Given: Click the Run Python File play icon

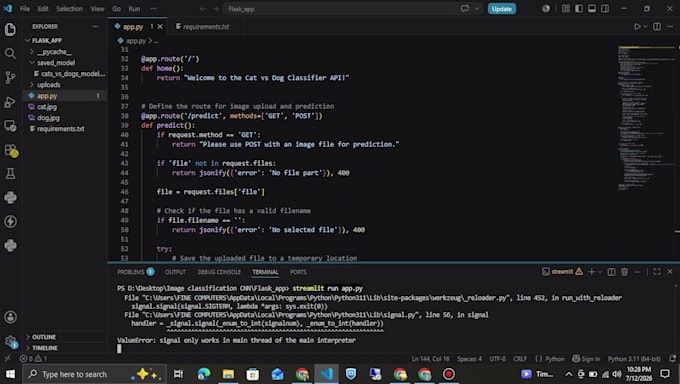Looking at the screenshot, I should point(637,26).
